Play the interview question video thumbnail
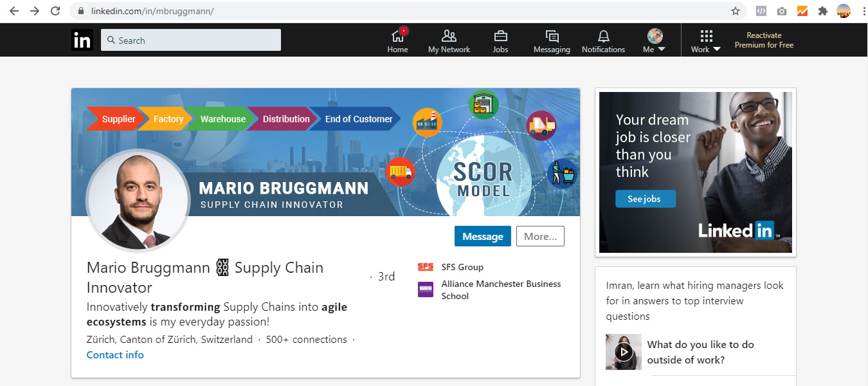 [624, 351]
